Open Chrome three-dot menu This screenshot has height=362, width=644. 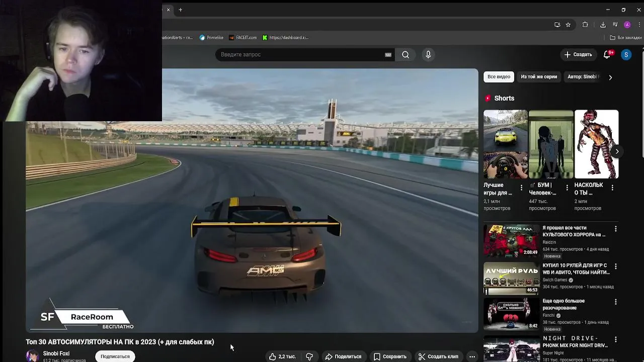[x=639, y=25]
